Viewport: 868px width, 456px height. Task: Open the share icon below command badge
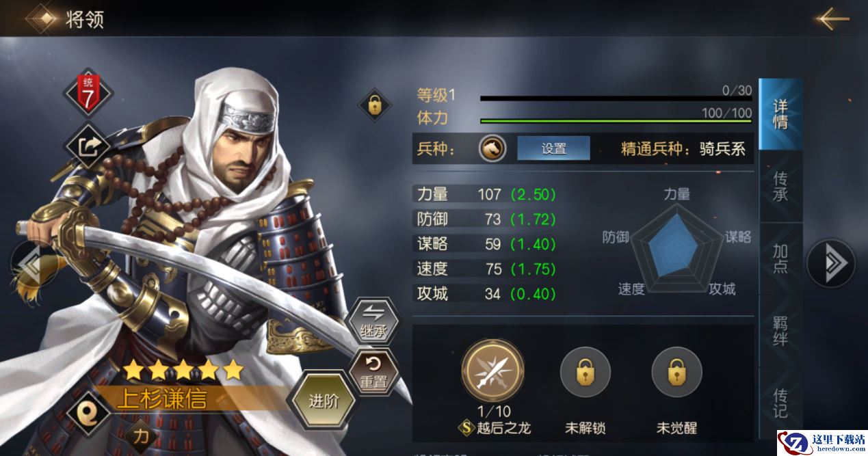pyautogui.click(x=86, y=145)
